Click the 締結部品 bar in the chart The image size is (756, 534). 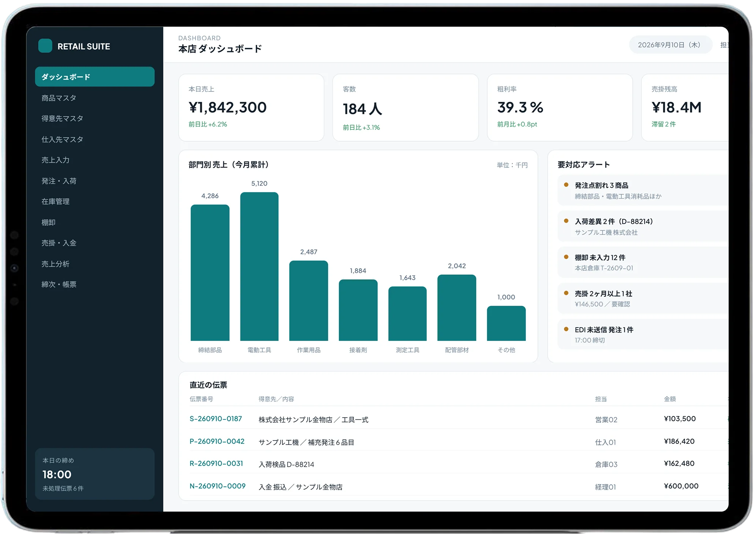pyautogui.click(x=210, y=273)
